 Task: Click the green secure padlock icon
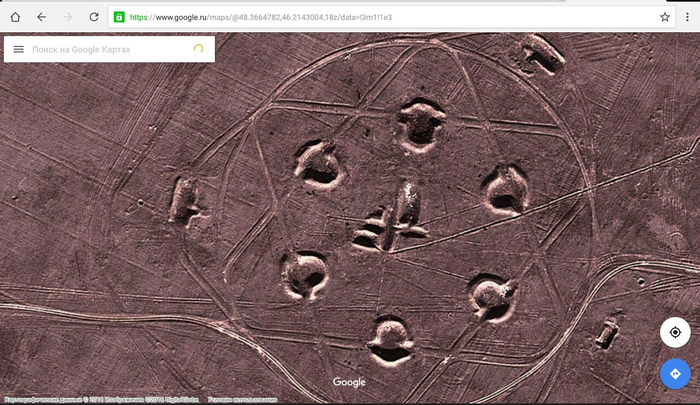(x=119, y=17)
